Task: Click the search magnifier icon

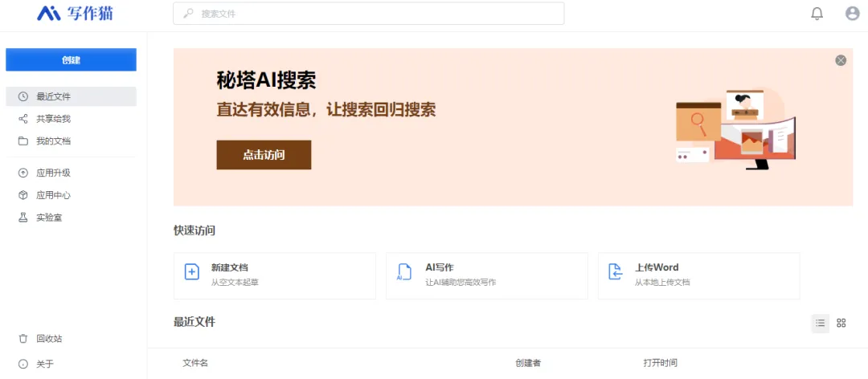Action: pos(188,14)
